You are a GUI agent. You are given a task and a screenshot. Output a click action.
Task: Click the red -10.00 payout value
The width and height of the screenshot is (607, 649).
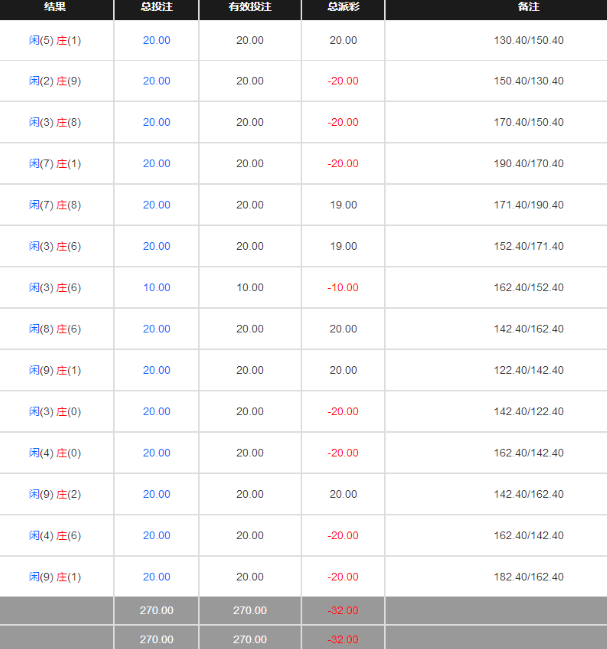[343, 287]
